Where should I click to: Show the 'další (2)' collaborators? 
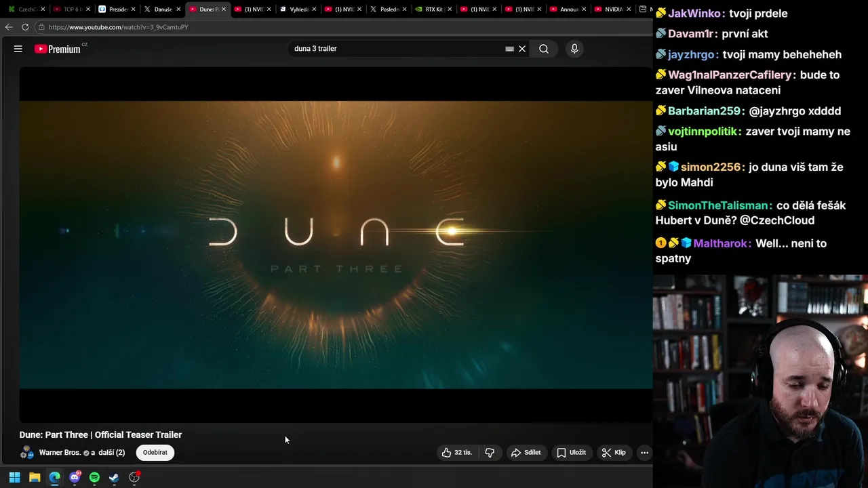point(111,453)
